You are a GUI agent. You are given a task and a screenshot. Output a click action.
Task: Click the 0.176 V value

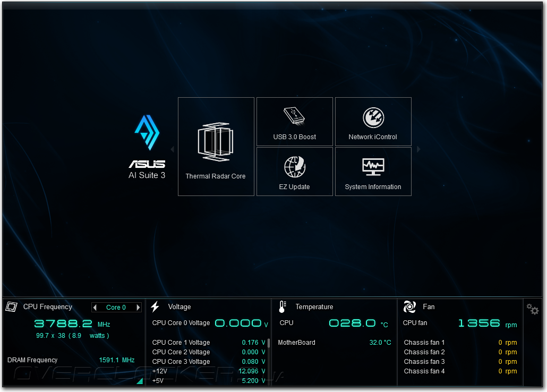pyautogui.click(x=254, y=343)
